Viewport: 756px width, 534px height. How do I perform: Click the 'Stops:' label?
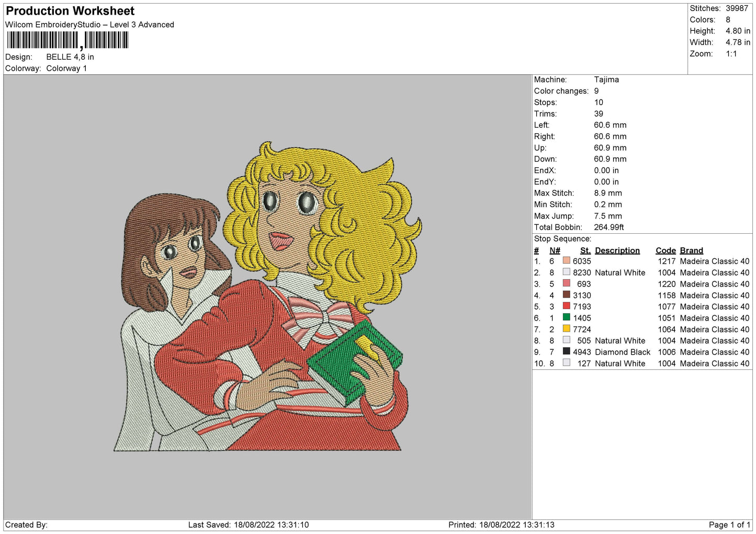coord(546,103)
